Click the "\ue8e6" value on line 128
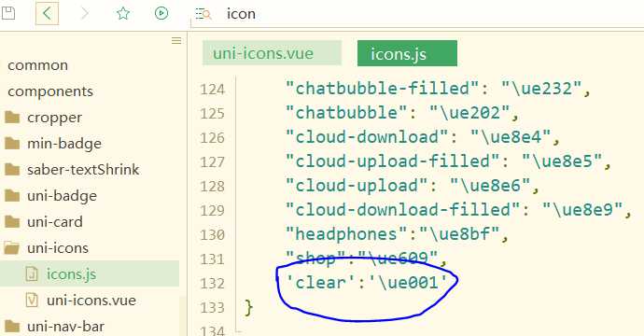644x336 pixels. (x=490, y=186)
